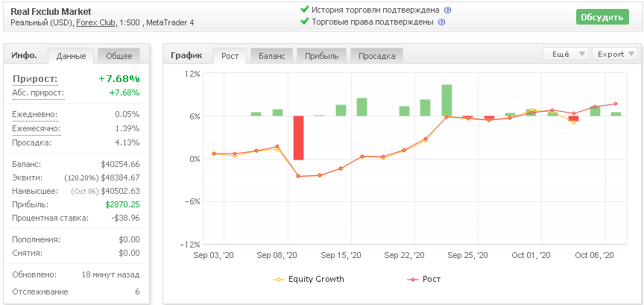The height and width of the screenshot is (305, 644).
Task: Click the Обновлено 18 минут назад text
Action: [110, 274]
